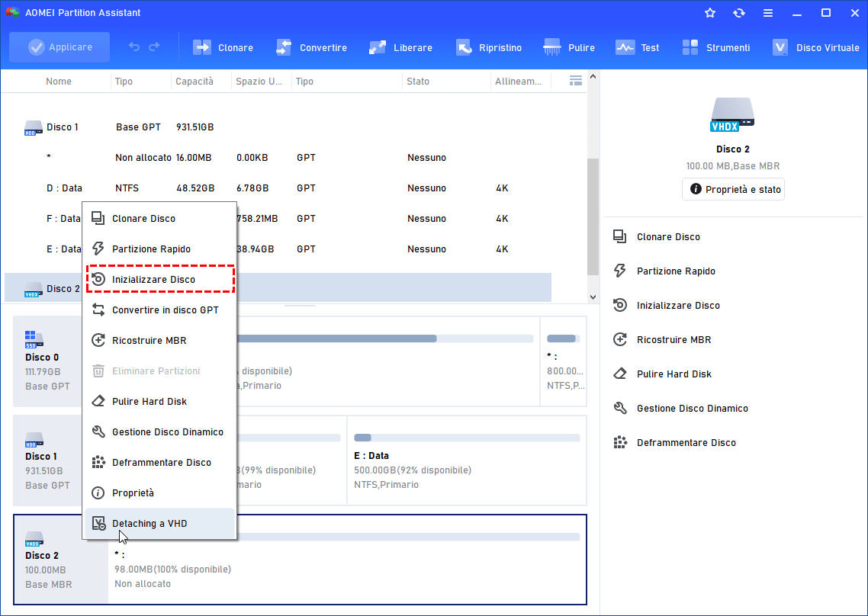The width and height of the screenshot is (868, 616).
Task: Select the Disco 1 row in list
Action: pyautogui.click(x=278, y=127)
